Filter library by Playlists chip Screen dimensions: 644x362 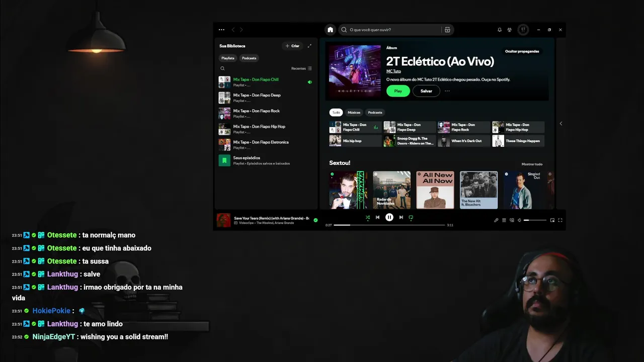228,58
